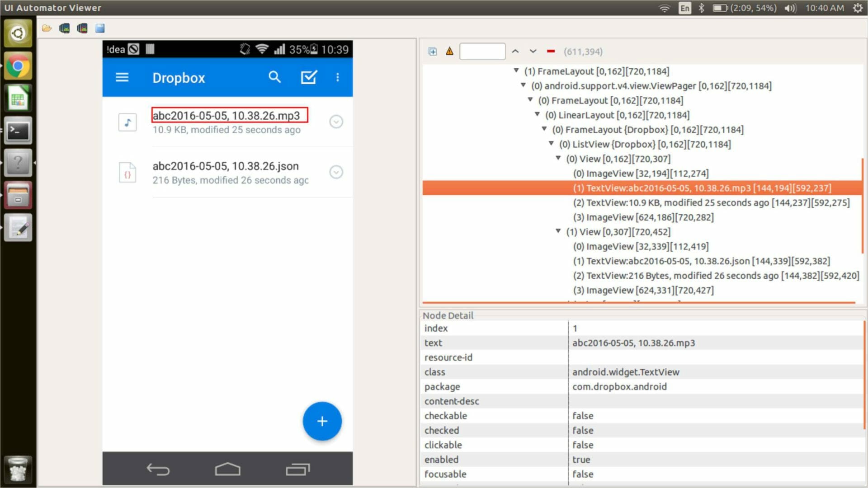Click the blue plus floating button
The image size is (868, 488).
point(322,421)
